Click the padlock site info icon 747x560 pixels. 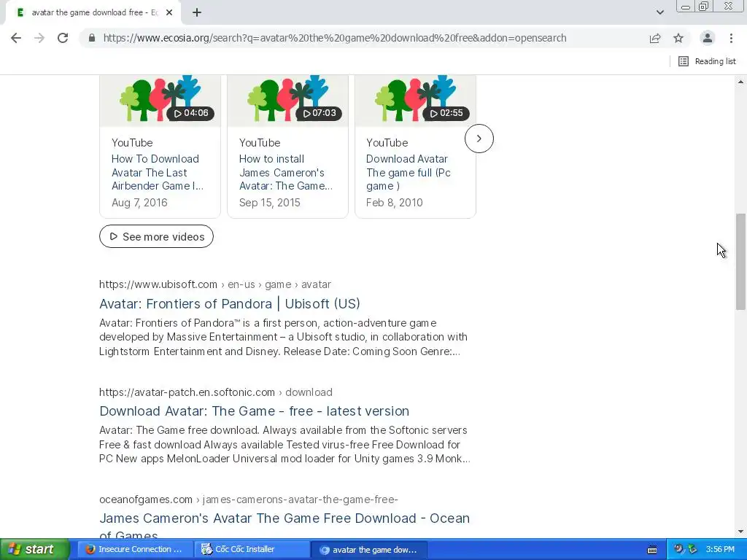(x=92, y=38)
